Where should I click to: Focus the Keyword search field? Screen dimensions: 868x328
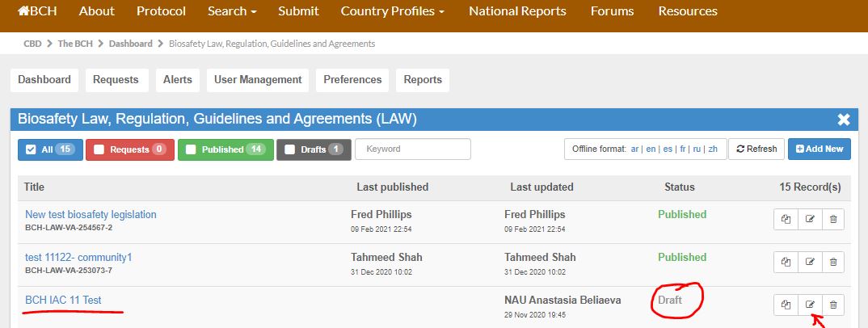click(x=413, y=149)
